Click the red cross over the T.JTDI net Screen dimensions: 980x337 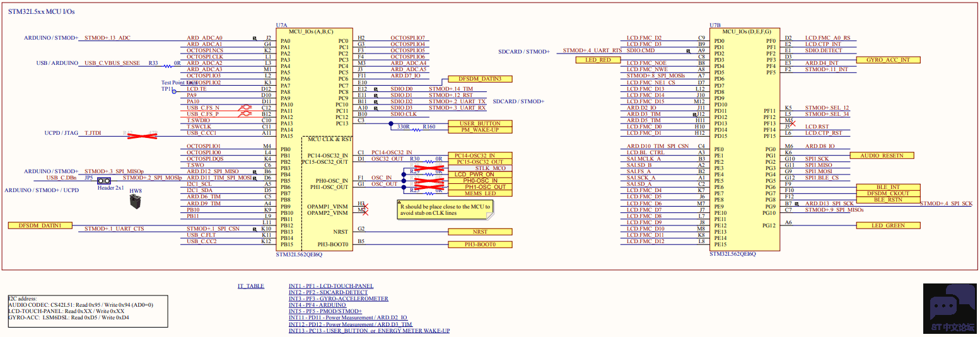143,135
